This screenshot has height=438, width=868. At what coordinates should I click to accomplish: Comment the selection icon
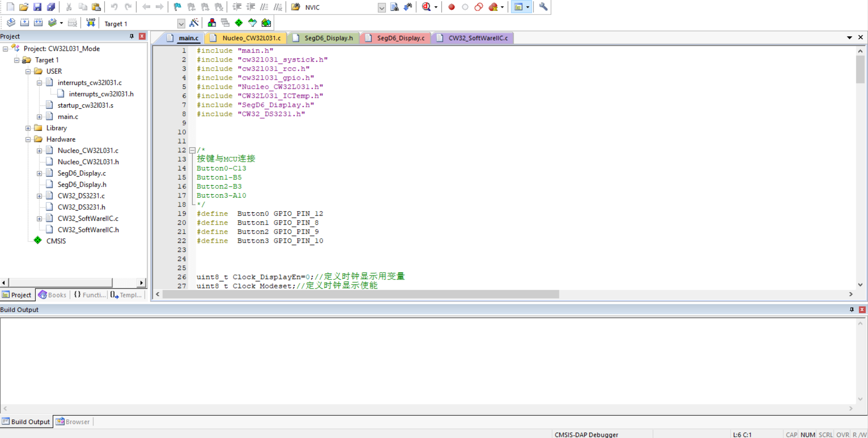(264, 7)
